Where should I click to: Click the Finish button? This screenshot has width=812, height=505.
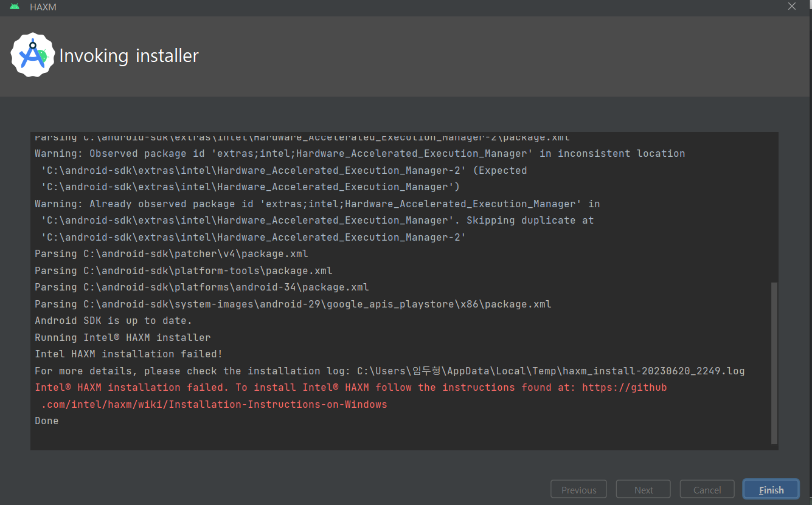tap(771, 490)
